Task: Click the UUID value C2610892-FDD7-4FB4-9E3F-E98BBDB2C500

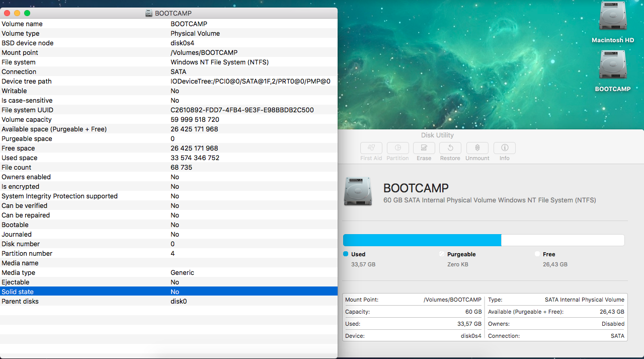Action: [x=242, y=110]
